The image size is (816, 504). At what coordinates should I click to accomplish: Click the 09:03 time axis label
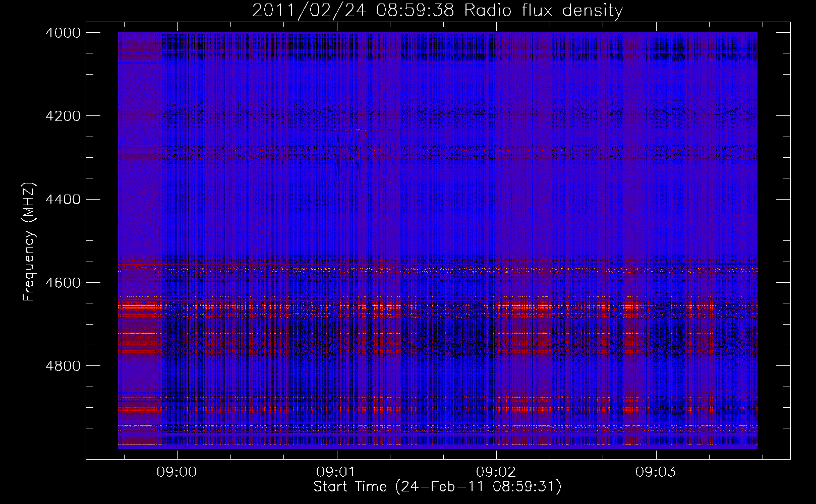point(656,472)
